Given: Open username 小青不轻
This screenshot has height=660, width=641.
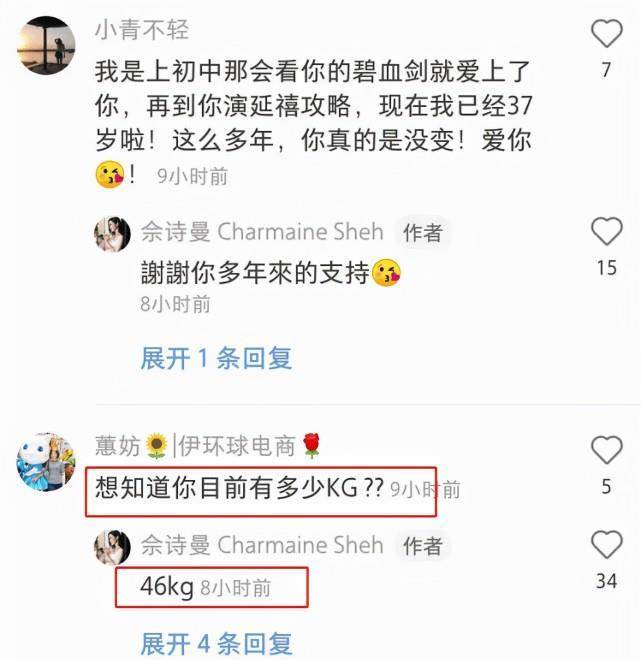Looking at the screenshot, I should tap(142, 30).
